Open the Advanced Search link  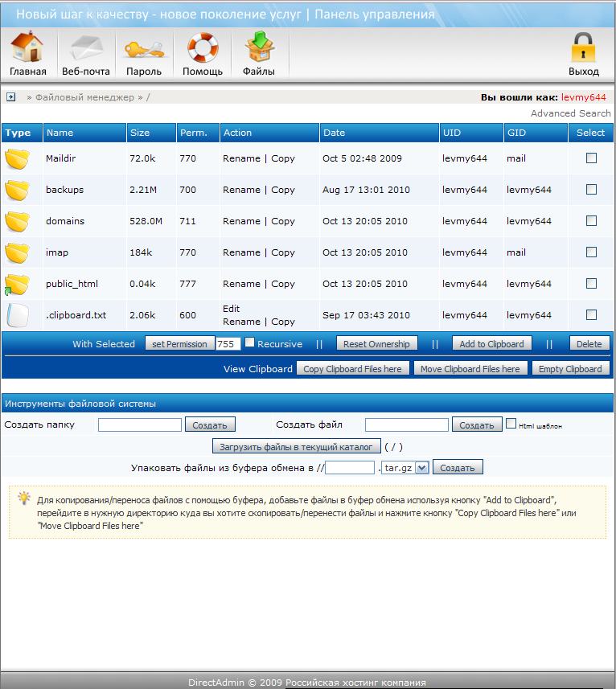point(571,113)
